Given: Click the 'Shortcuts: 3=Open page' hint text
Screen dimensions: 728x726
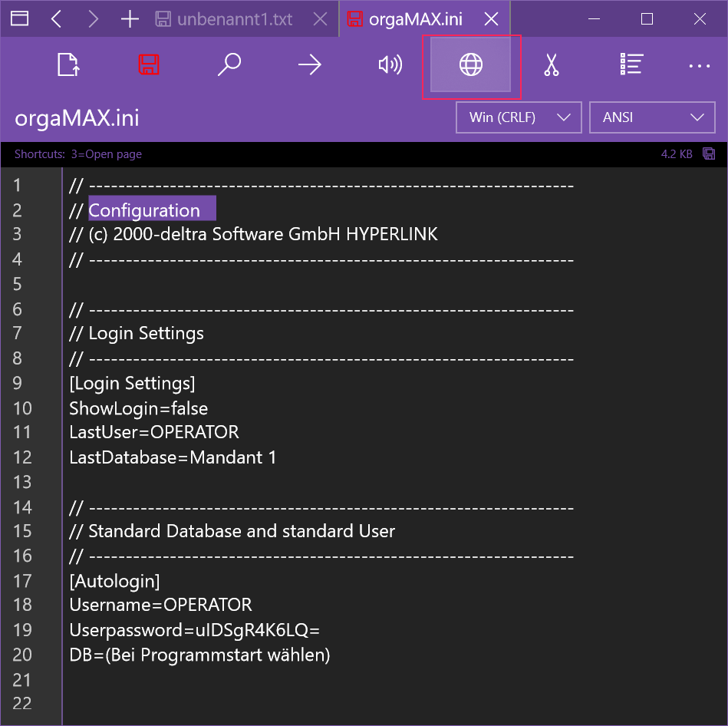Looking at the screenshot, I should coord(78,154).
